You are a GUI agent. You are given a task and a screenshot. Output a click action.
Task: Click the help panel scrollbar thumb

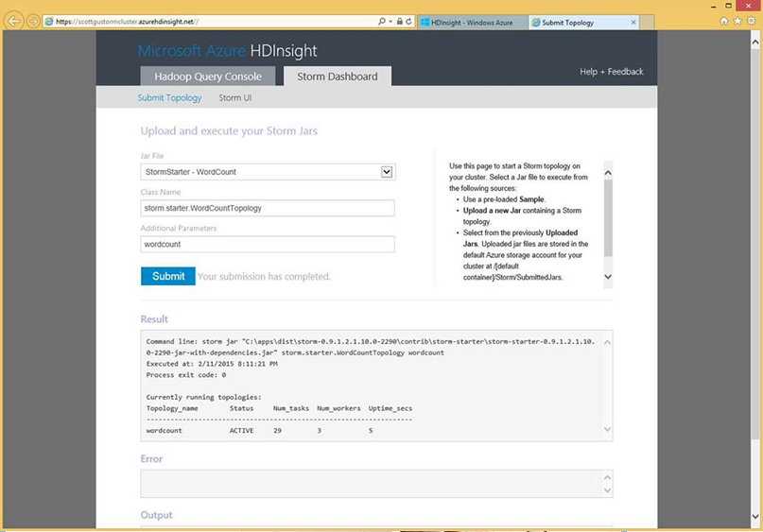pos(608,218)
